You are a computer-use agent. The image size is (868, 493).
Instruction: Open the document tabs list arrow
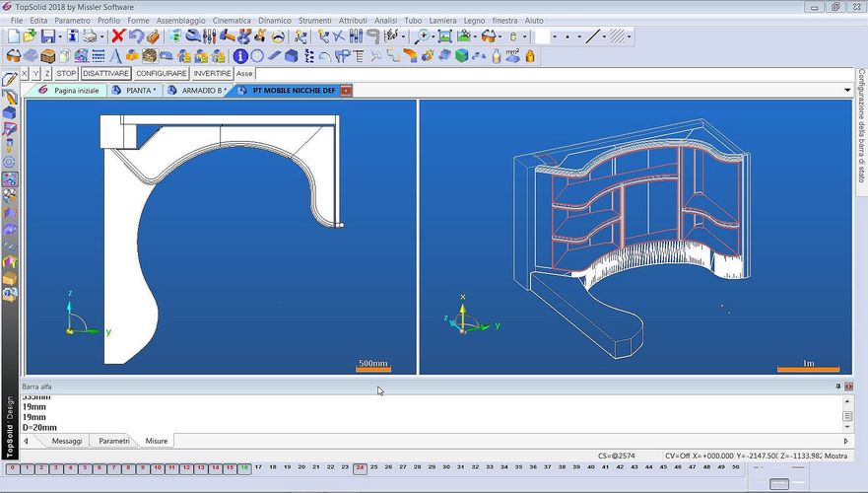click(x=847, y=90)
